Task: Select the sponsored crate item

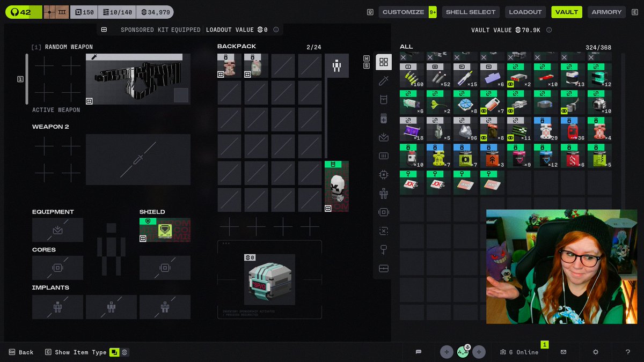Action: click(x=269, y=279)
